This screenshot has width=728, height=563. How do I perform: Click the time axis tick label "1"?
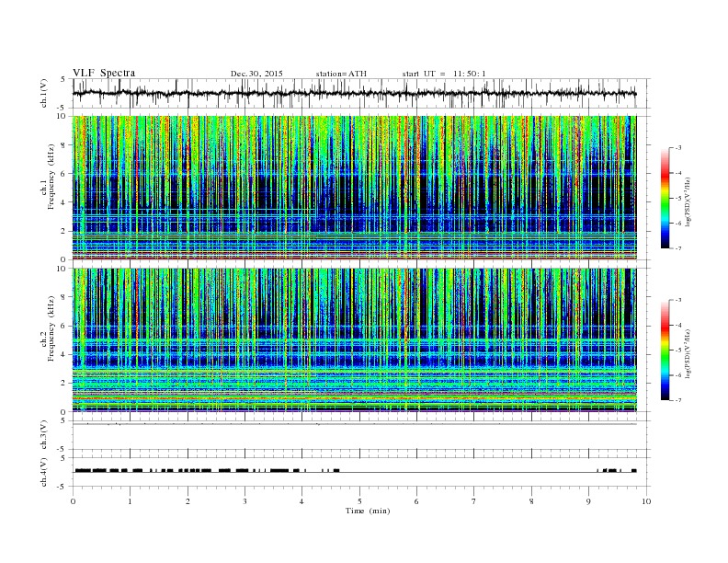pos(130,501)
